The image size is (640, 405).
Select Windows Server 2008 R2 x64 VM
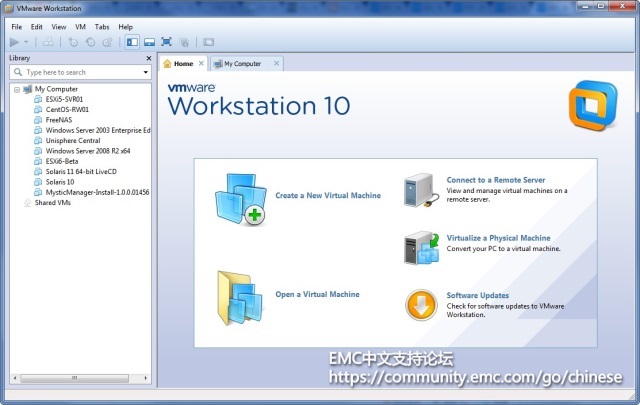coord(88,151)
